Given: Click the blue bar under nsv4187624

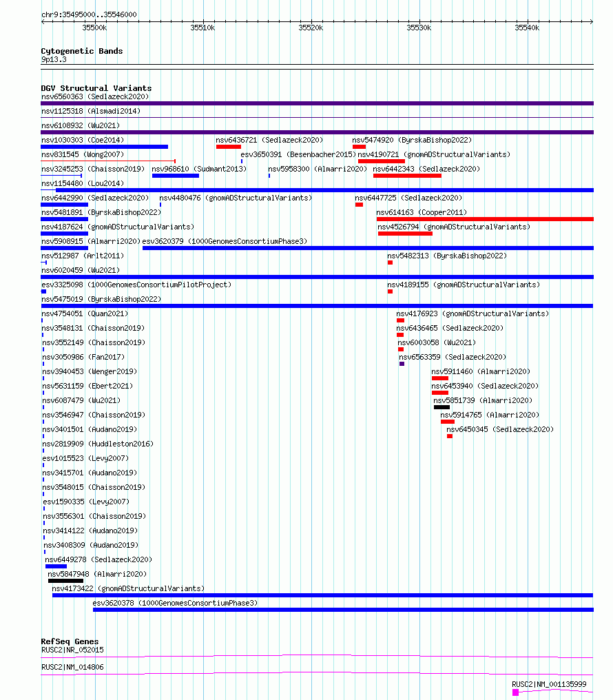Looking at the screenshot, I should (x=65, y=234).
